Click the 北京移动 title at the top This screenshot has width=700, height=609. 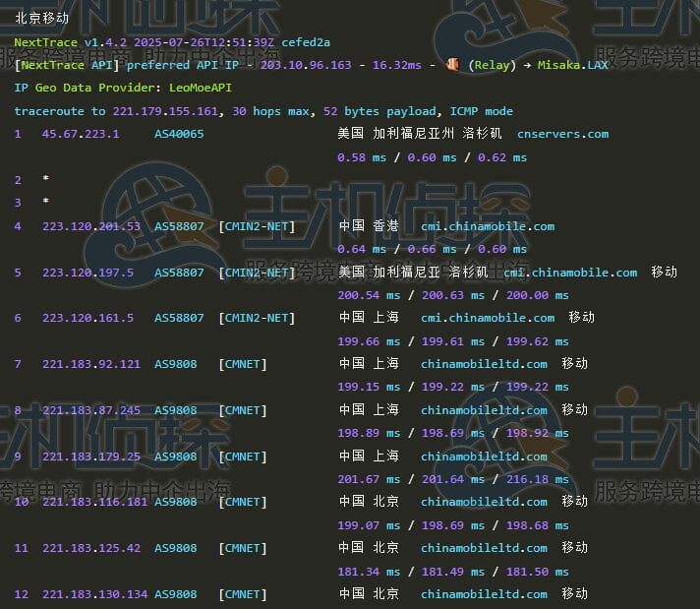pos(42,18)
